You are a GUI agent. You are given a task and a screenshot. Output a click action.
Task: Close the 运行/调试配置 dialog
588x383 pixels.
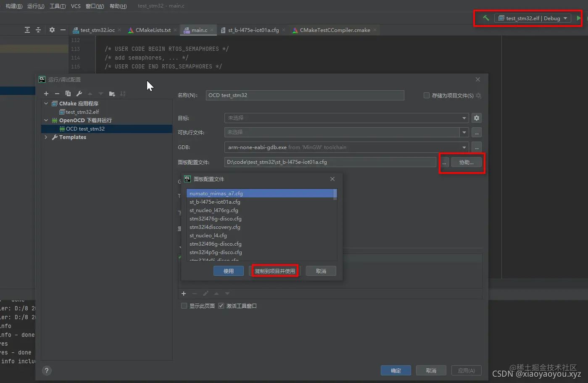coord(477,79)
